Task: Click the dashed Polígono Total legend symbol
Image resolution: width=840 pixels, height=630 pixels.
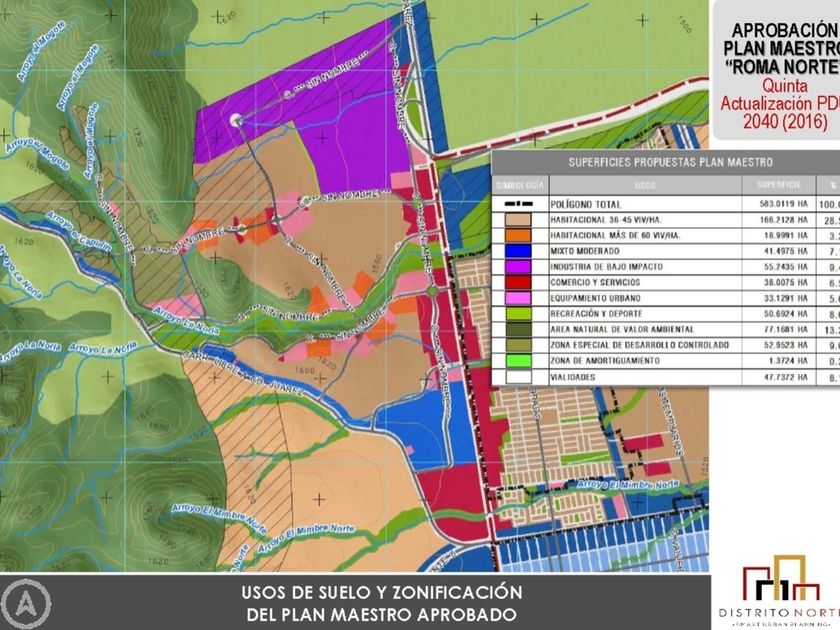Action: click(x=519, y=204)
